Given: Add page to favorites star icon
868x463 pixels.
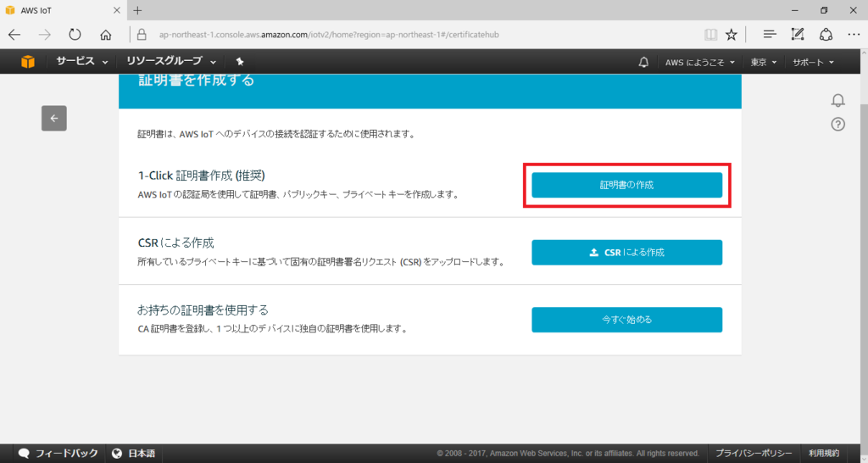Looking at the screenshot, I should pyautogui.click(x=732, y=34).
